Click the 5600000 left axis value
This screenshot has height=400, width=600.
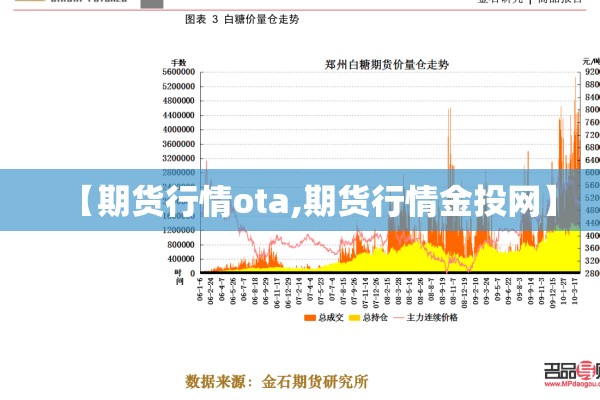178,72
